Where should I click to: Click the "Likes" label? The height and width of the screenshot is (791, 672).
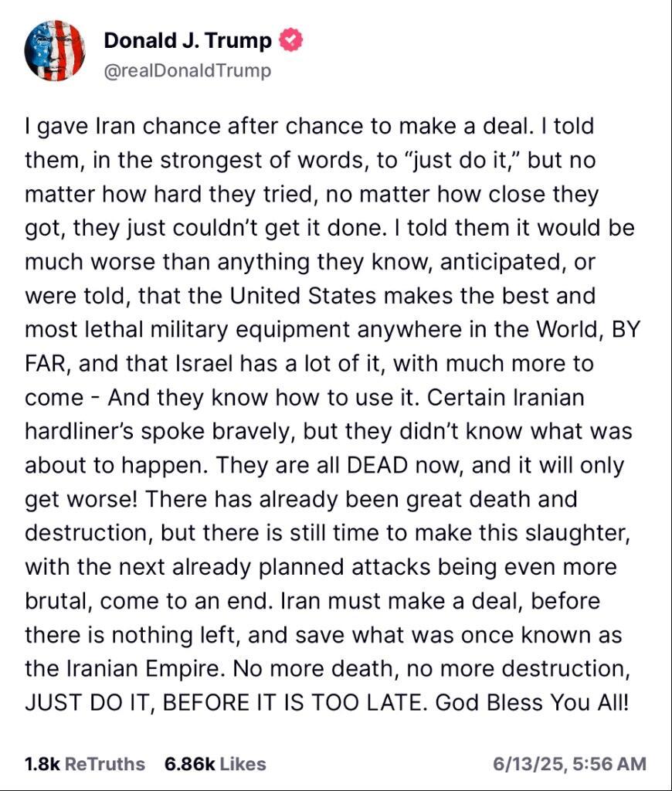click(x=243, y=764)
